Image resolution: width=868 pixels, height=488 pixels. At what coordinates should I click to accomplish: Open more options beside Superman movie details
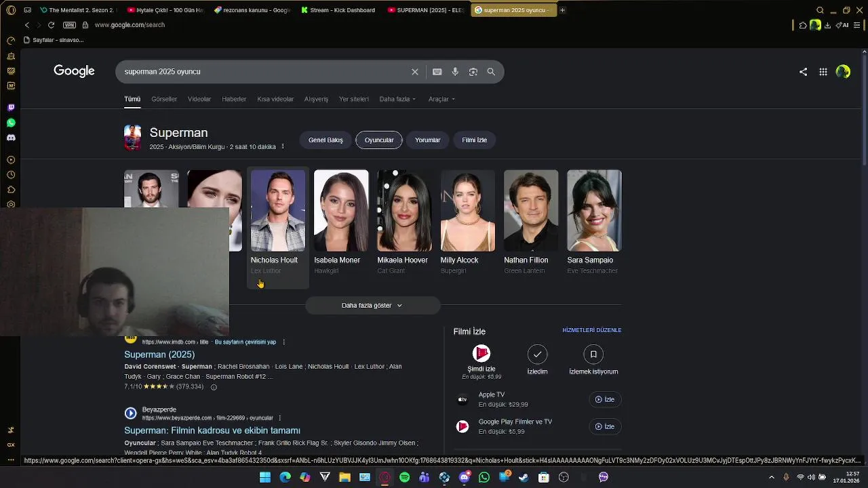[283, 147]
